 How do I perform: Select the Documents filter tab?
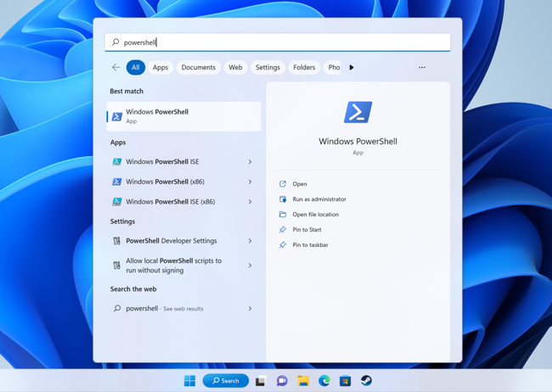[198, 67]
